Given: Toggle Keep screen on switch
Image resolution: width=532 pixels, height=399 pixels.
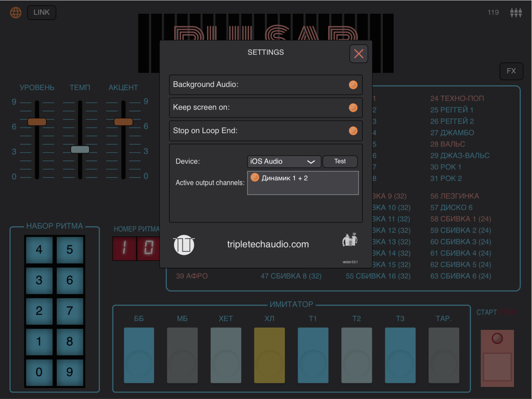Looking at the screenshot, I should pyautogui.click(x=353, y=108).
